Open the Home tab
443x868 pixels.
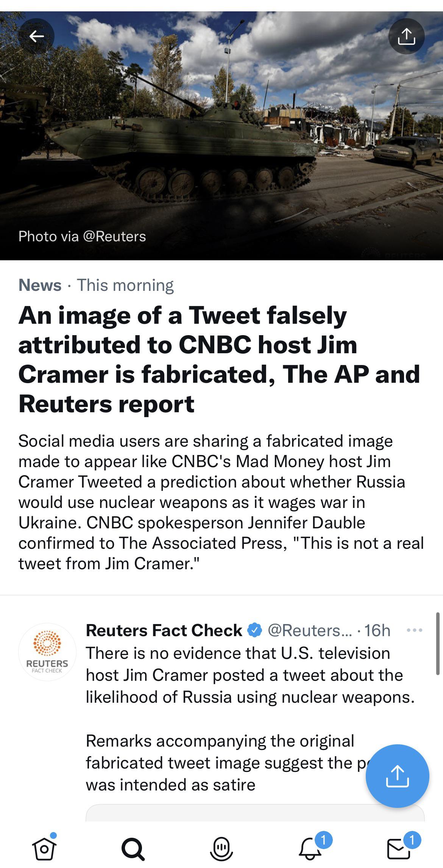click(x=44, y=849)
